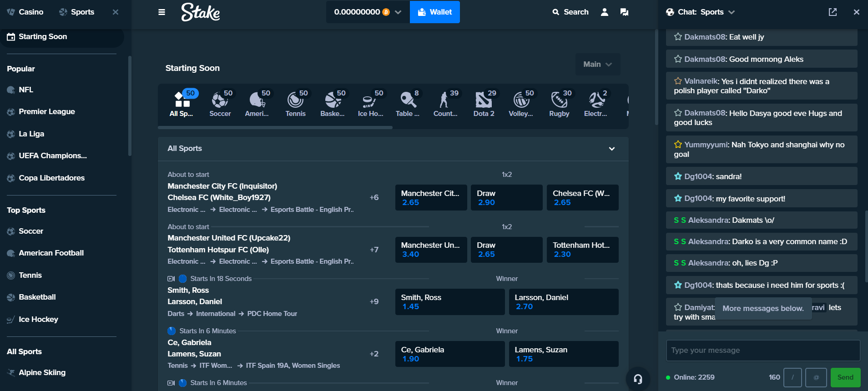Open La Liga in the sidebar
The image size is (868, 391).
pos(25,134)
